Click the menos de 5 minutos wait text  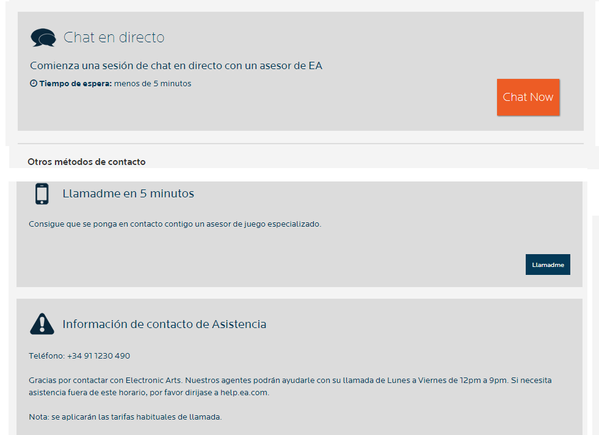(152, 84)
